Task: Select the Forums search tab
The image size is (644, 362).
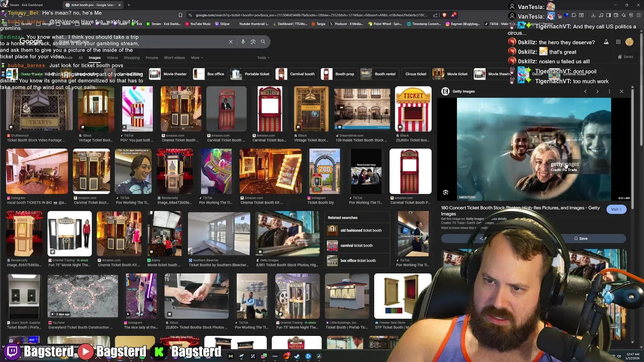Action: pyautogui.click(x=151, y=58)
